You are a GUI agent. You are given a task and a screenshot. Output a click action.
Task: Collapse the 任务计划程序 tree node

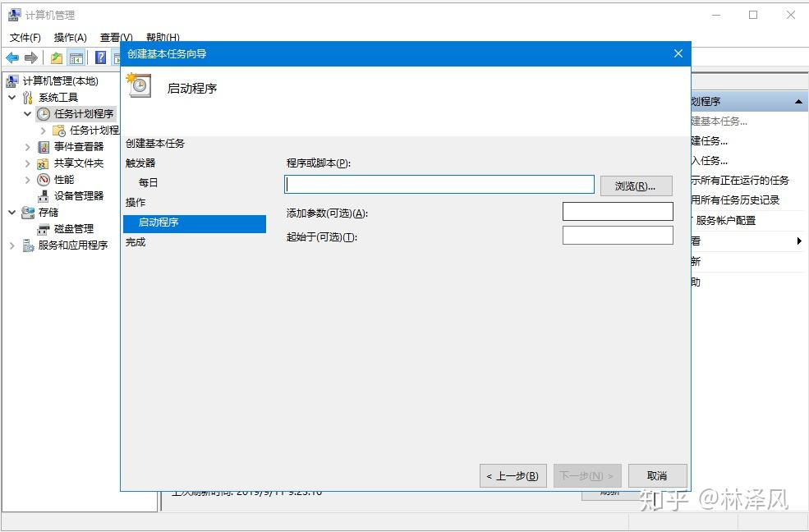point(27,114)
